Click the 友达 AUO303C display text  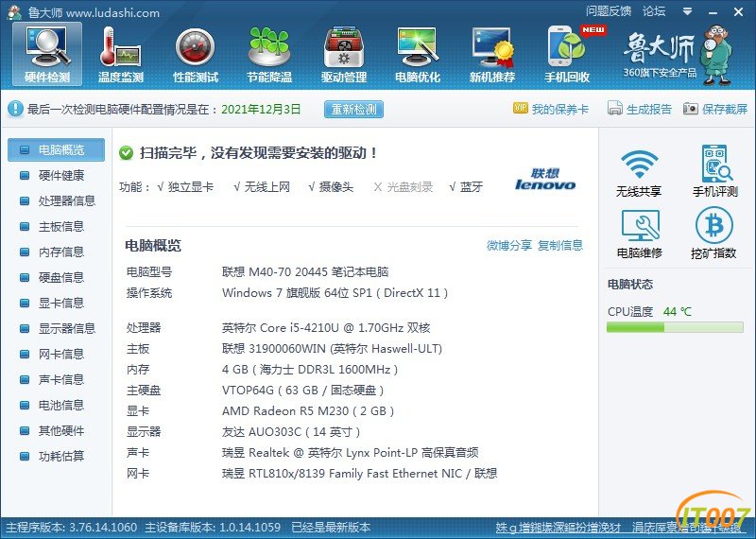tap(291, 432)
